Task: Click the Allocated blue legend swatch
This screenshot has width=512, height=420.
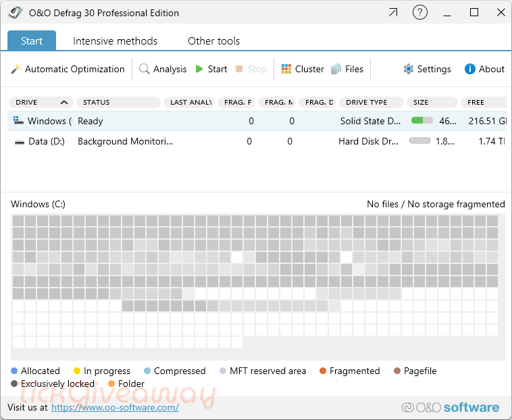Action: coord(14,371)
